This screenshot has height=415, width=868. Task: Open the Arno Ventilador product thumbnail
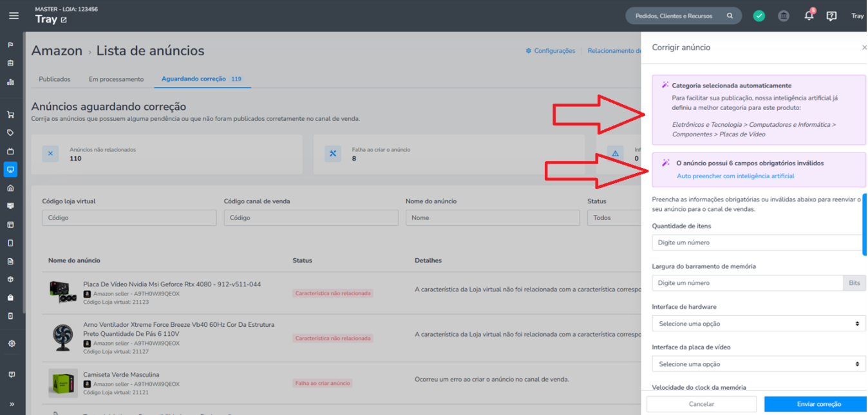pyautogui.click(x=63, y=337)
